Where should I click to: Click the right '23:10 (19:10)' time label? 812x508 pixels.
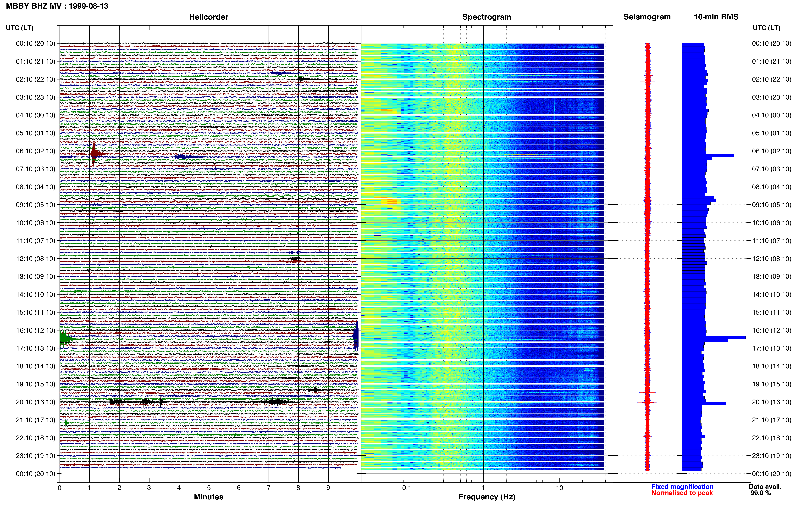[x=772, y=456]
